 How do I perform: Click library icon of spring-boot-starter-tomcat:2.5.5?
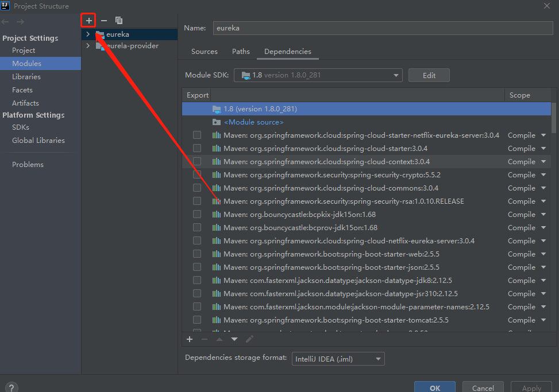[217, 320]
